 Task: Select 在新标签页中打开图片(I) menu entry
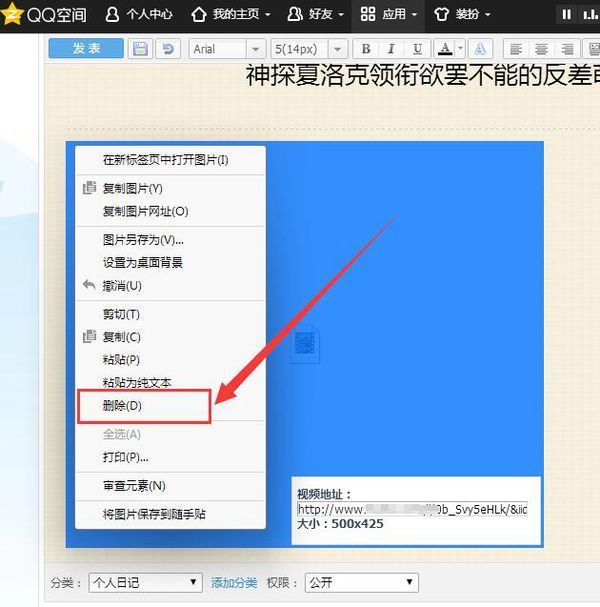[x=170, y=160]
